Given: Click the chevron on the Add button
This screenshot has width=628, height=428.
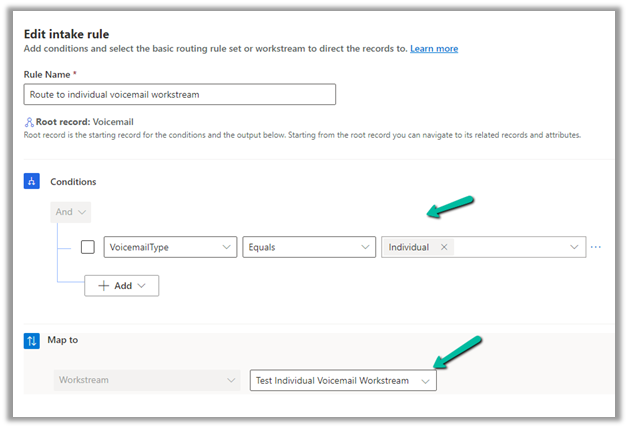Looking at the screenshot, I should coord(142,285).
